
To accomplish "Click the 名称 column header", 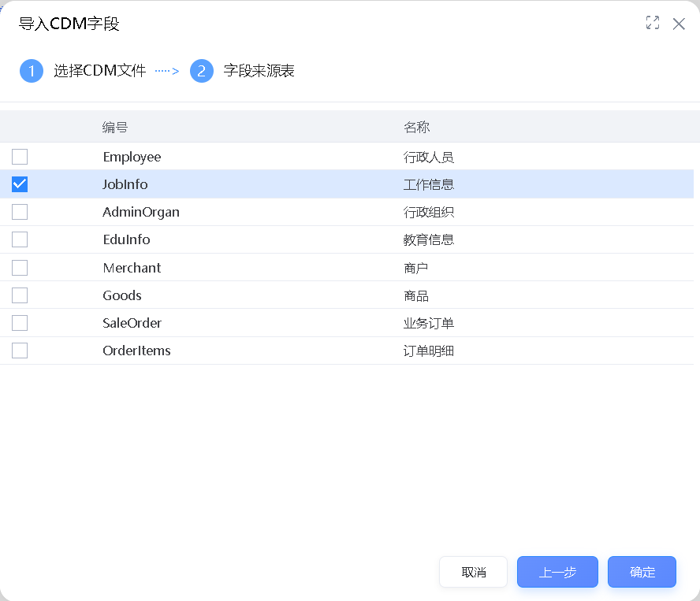I will click(x=415, y=127).
